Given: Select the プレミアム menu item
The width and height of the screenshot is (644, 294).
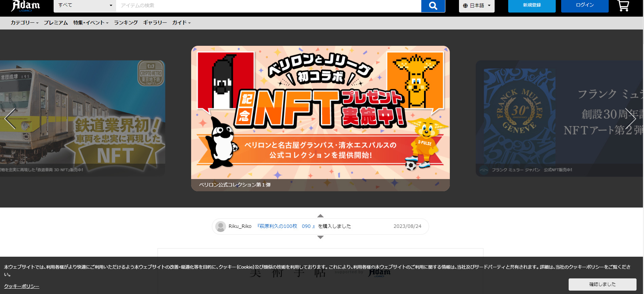Looking at the screenshot, I should click(x=56, y=23).
